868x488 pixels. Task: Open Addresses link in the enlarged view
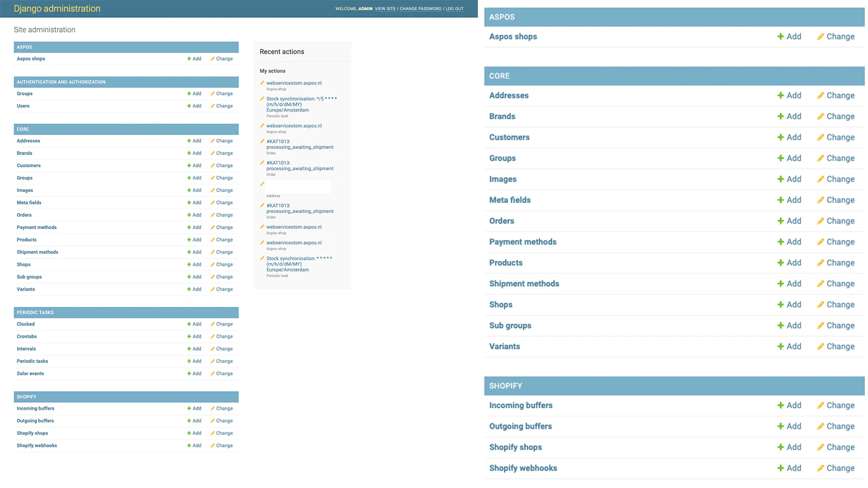pos(508,95)
